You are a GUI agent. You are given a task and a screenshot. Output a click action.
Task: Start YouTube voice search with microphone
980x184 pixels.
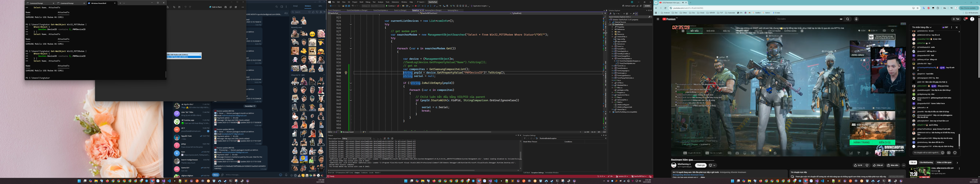click(856, 19)
